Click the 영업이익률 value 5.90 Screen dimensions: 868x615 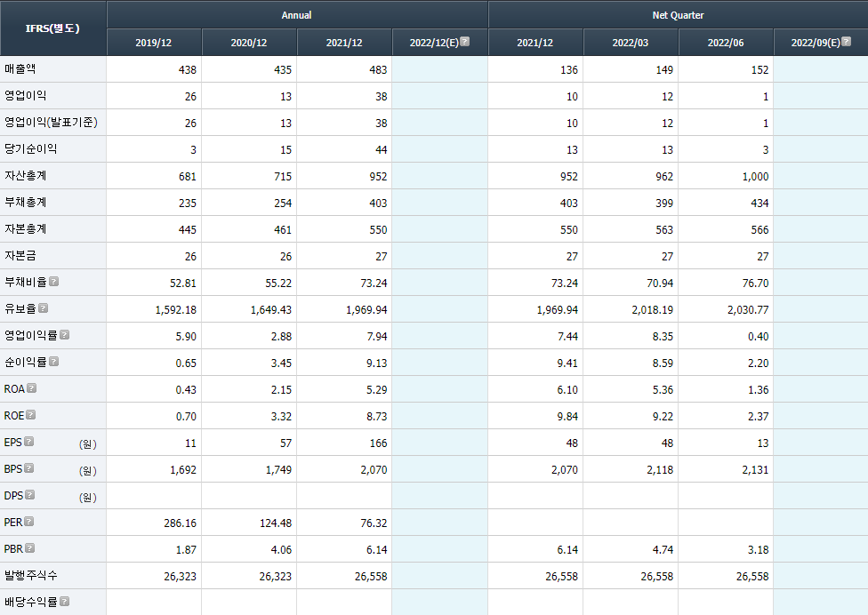tap(186, 336)
